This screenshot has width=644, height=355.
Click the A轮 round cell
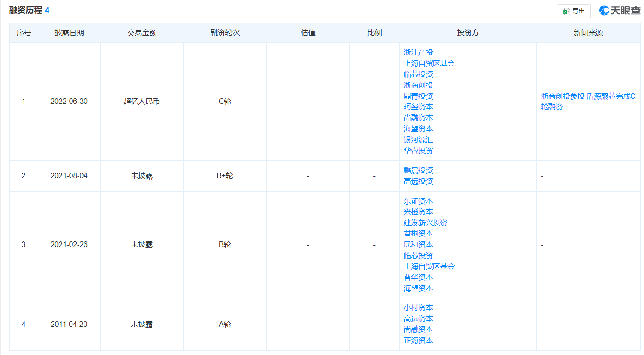(225, 325)
